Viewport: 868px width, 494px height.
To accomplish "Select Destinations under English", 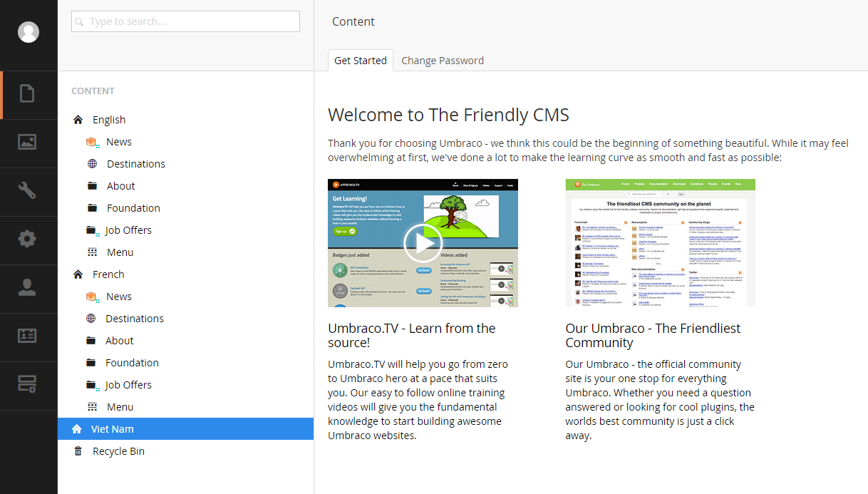I will point(136,164).
